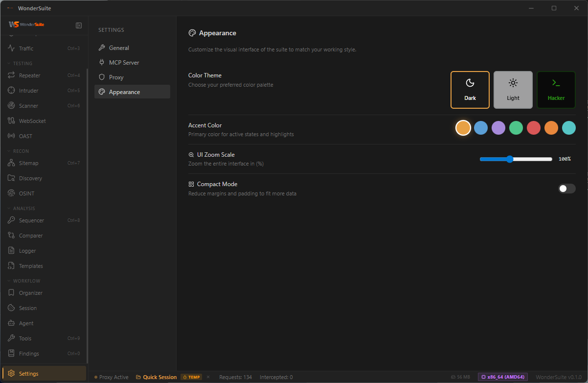Click the TEMP badge in status bar
The image size is (588, 383).
pos(191,377)
